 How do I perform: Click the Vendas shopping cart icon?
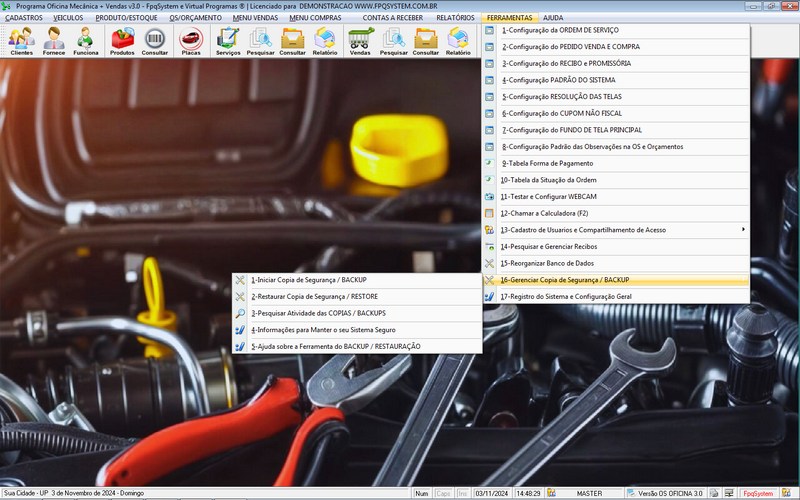tap(361, 41)
